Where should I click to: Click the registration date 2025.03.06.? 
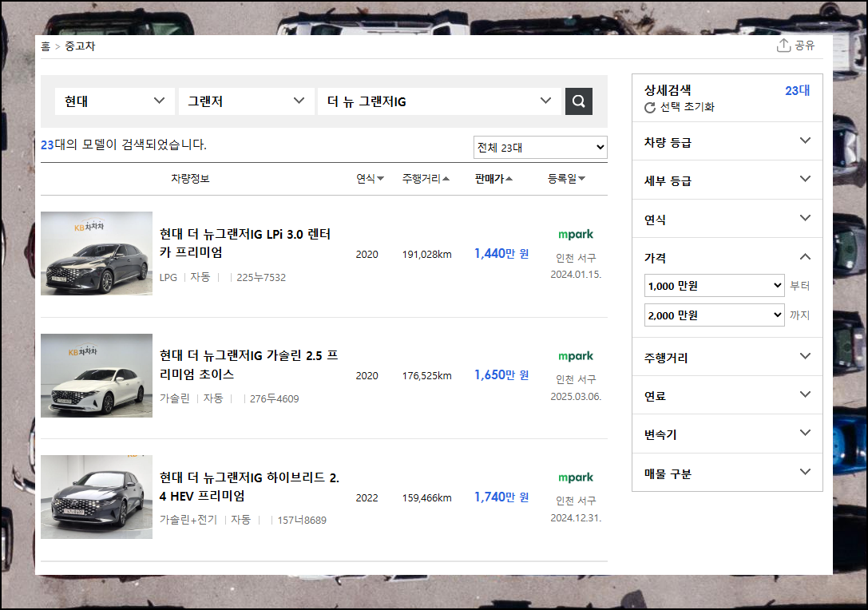click(x=576, y=396)
